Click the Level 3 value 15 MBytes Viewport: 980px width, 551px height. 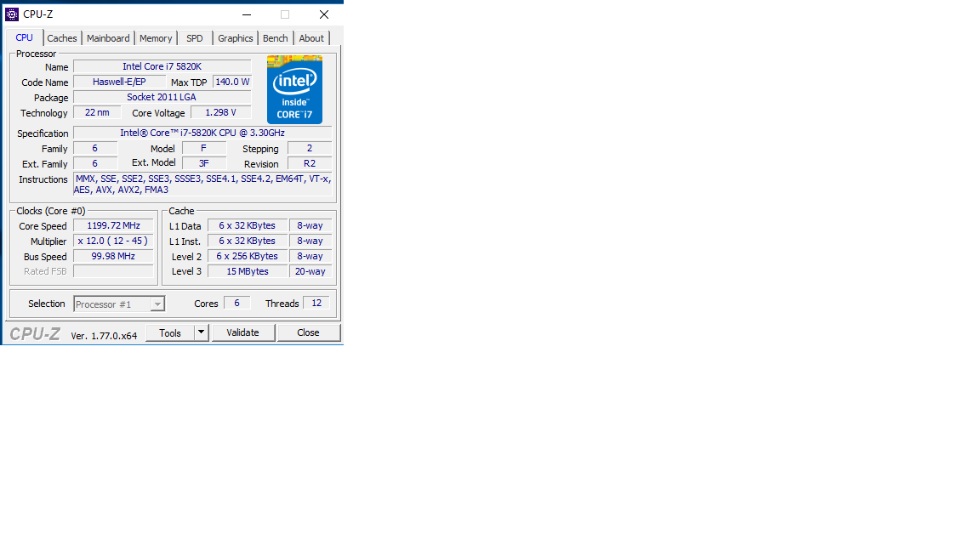click(x=248, y=271)
